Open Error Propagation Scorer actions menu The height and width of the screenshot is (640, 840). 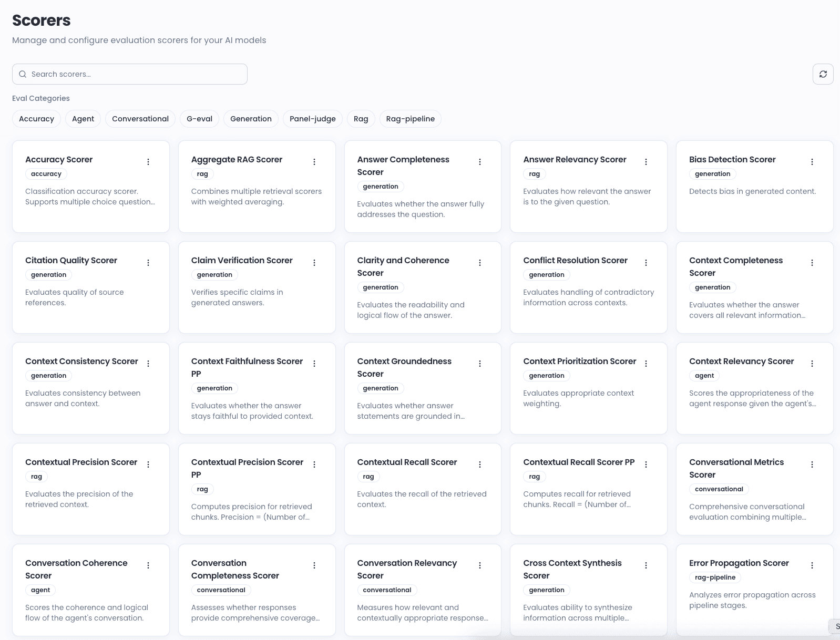point(812,565)
